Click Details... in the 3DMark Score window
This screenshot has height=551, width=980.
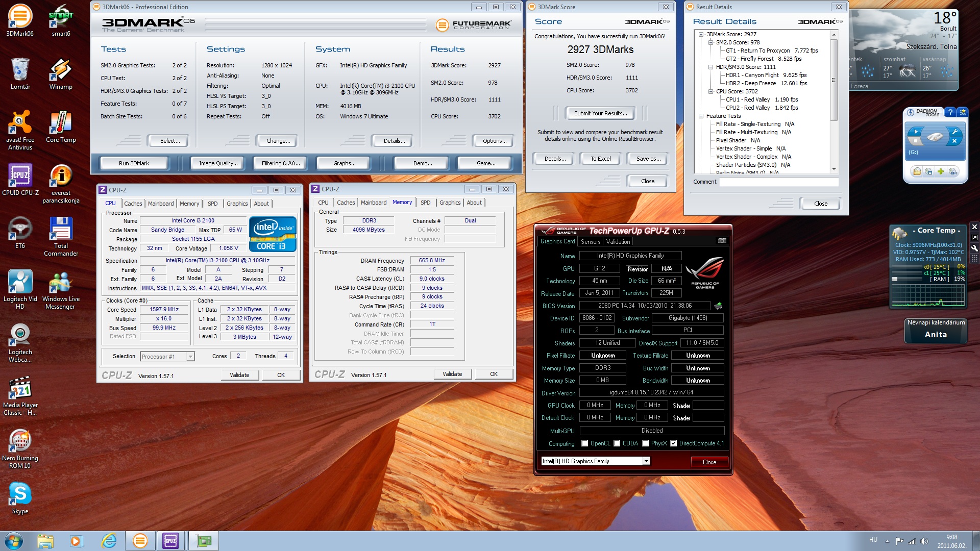point(554,159)
